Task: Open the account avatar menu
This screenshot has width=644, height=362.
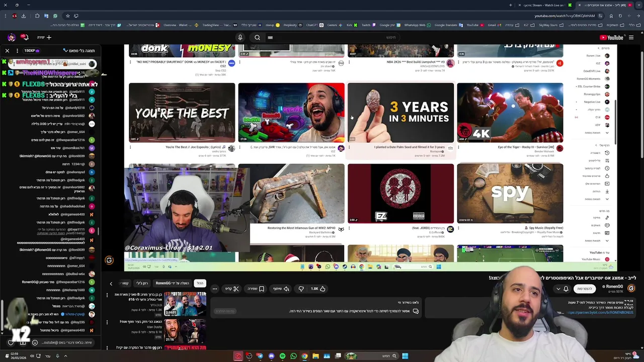Action: pyautogui.click(x=11, y=37)
